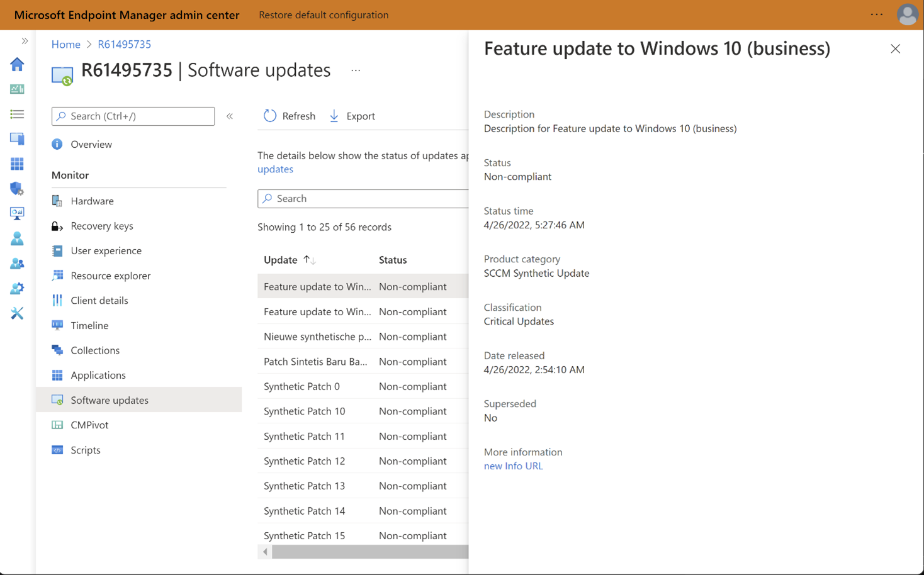The width and height of the screenshot is (924, 575).
Task: Open Troubleshooting tools icon in left rail
Action: point(17,313)
